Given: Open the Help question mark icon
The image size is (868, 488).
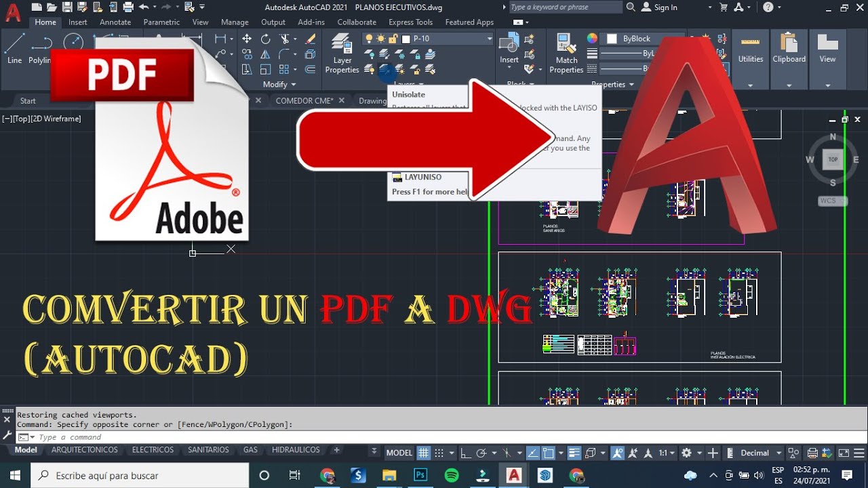Looking at the screenshot, I should [768, 7].
